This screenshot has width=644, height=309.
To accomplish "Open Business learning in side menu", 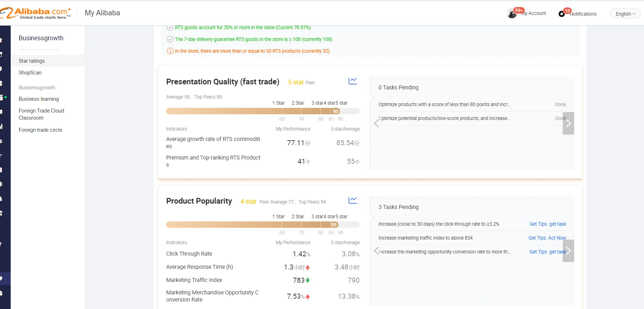I will (x=39, y=99).
